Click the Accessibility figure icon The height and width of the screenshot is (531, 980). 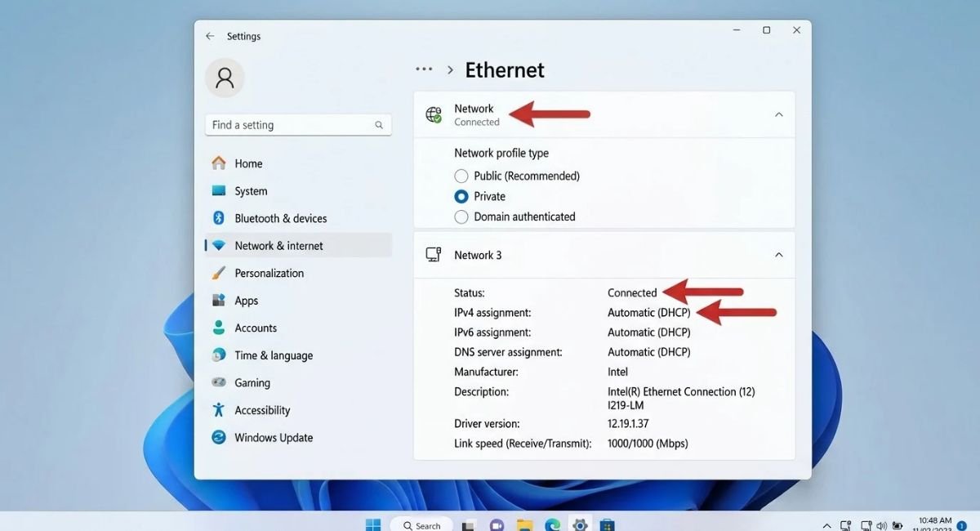[x=219, y=410]
